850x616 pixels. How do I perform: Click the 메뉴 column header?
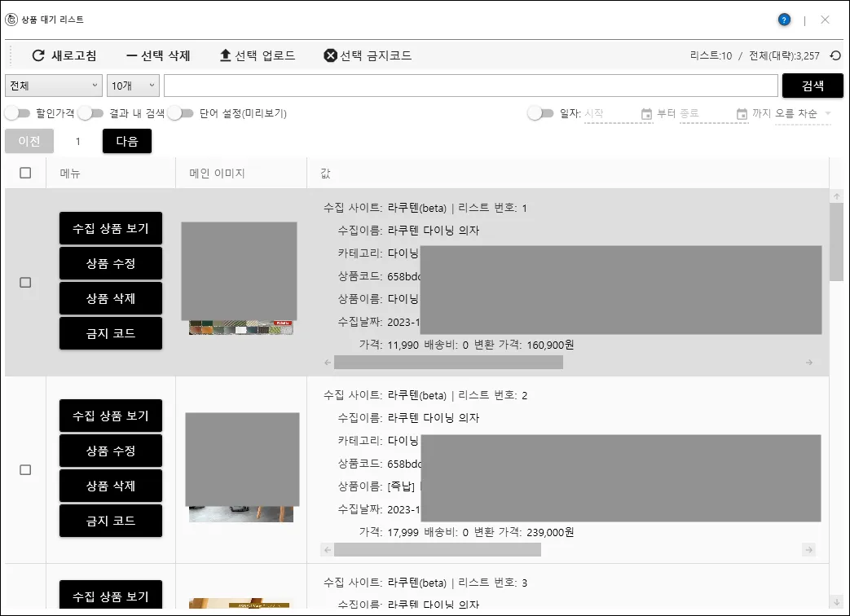70,174
